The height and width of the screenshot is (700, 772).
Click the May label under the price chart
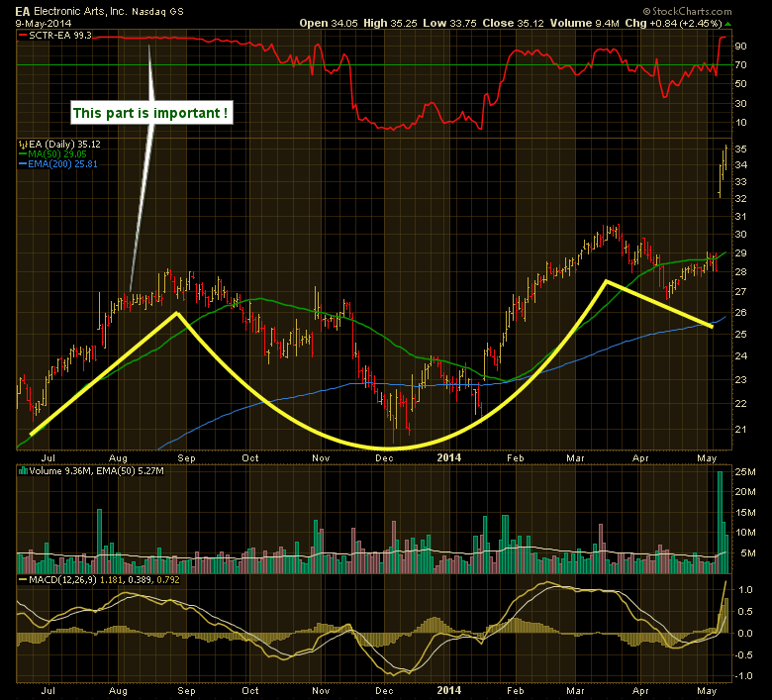click(x=707, y=458)
